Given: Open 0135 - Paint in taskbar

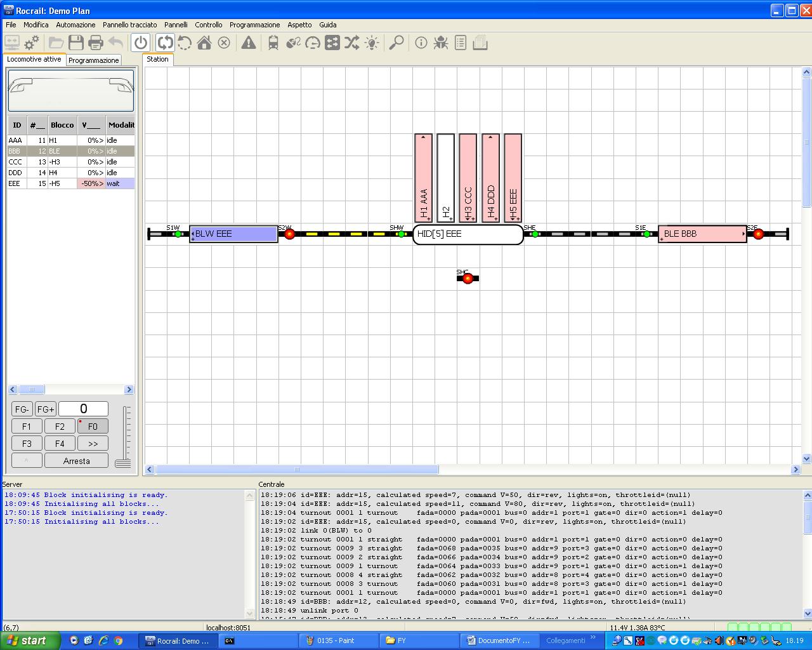Looking at the screenshot, I should tap(338, 640).
